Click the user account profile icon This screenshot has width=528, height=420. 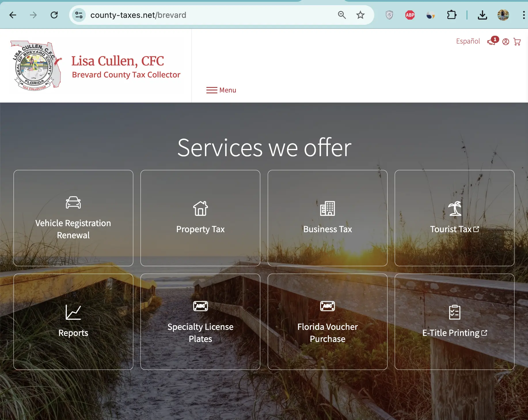pos(506,42)
